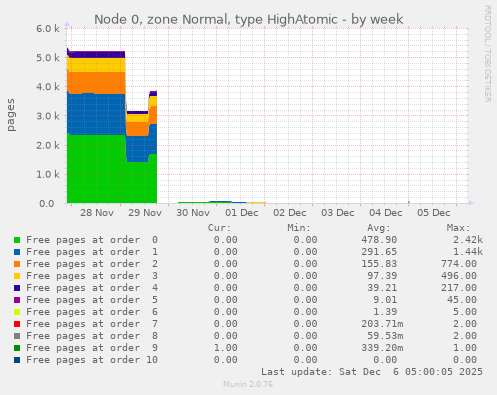
Task: Click the '01 Dec' x-axis label
Action: pyautogui.click(x=241, y=213)
